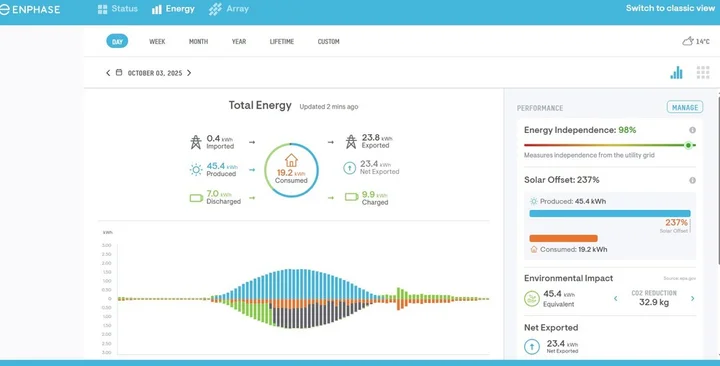Image resolution: width=720 pixels, height=366 pixels.
Task: Click the Energy Independence slider indicator
Action: [x=688, y=145]
